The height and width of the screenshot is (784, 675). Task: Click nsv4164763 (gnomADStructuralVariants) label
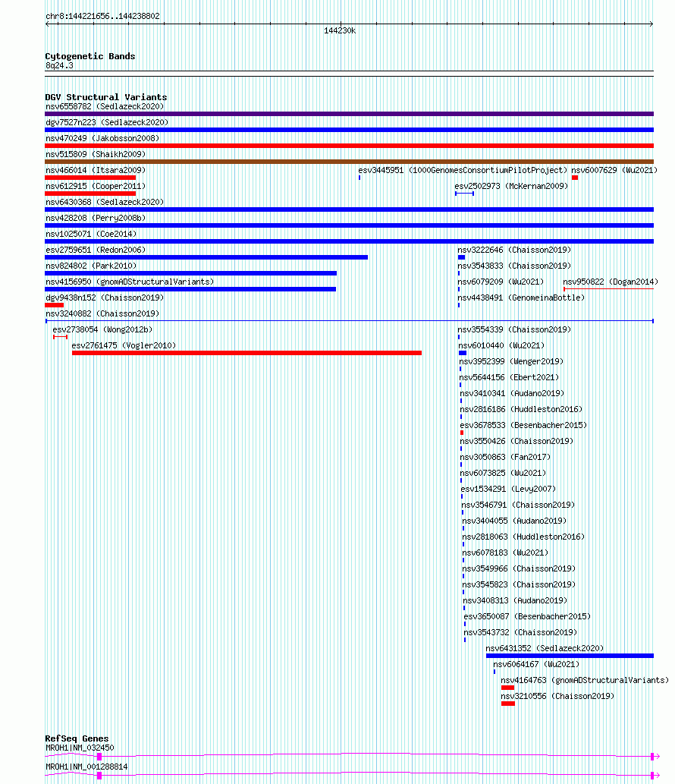click(x=585, y=681)
